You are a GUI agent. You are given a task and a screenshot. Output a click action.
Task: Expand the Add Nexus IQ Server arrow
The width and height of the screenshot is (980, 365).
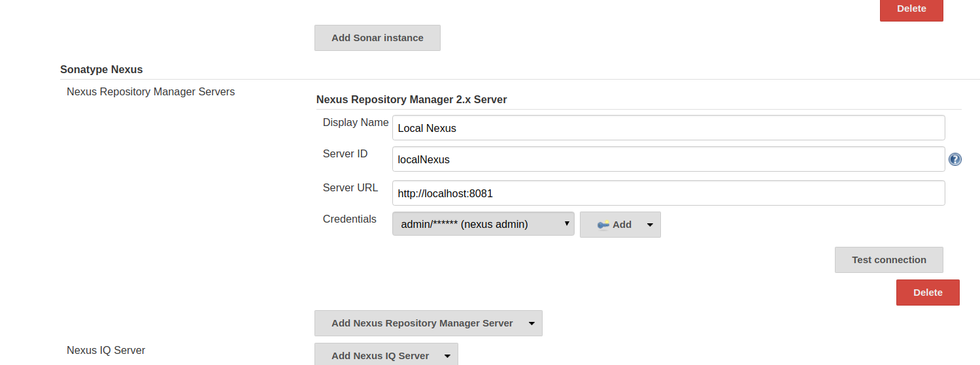point(447,356)
